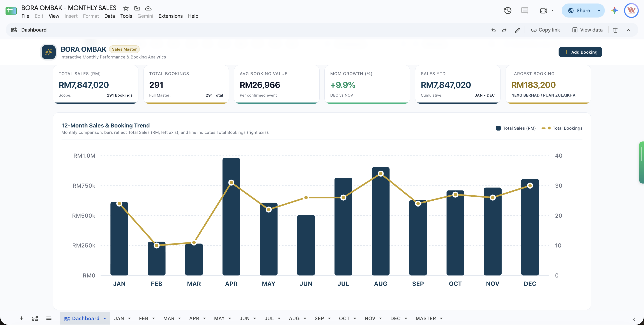This screenshot has width=644, height=325.
Task: Click Copy link
Action: coord(545,30)
